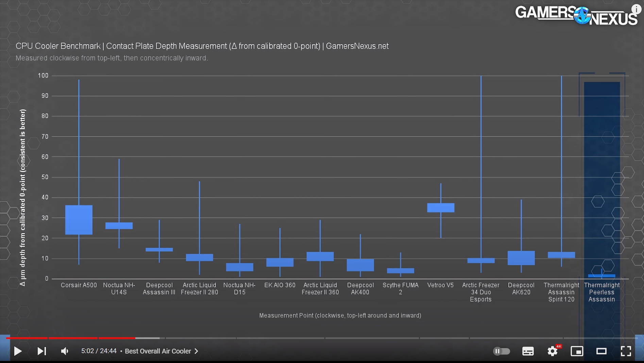
Task: Expand chapters with the chevron after chapter title
Action: coord(196,351)
